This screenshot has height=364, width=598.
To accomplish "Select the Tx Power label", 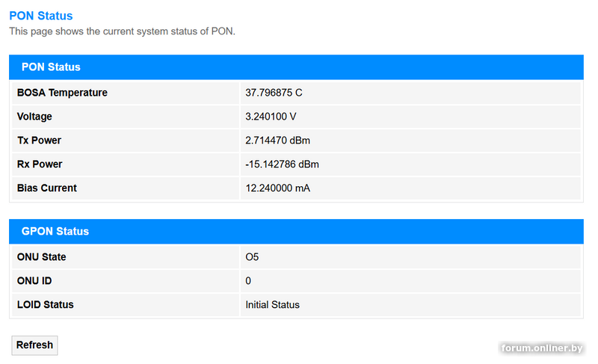I will pyautogui.click(x=39, y=141).
